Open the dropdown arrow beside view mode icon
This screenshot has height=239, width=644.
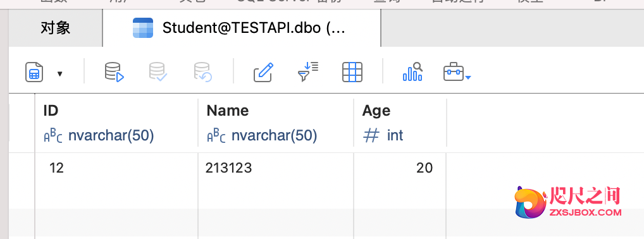[60, 74]
